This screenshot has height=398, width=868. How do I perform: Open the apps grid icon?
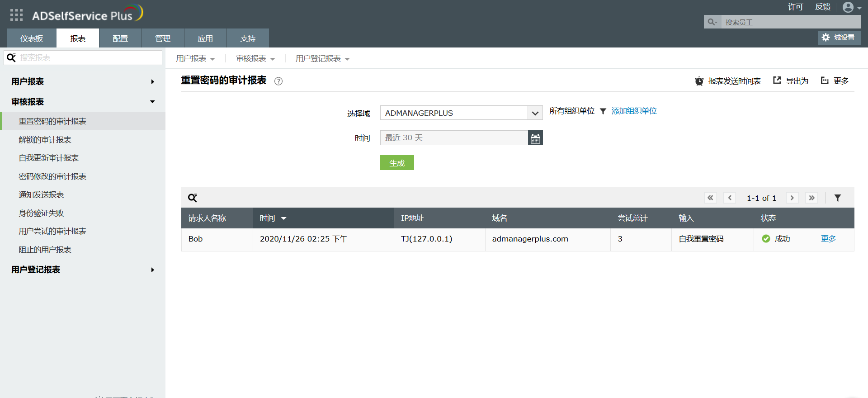(16, 15)
